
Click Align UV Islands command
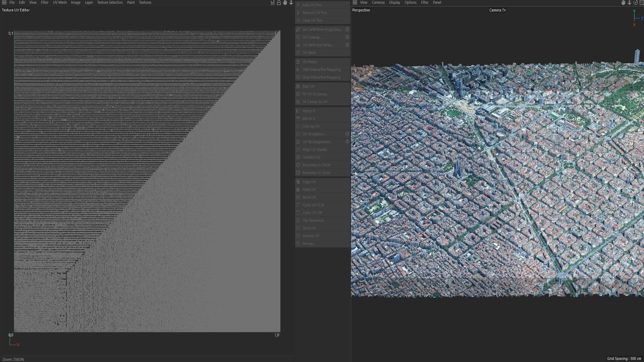tap(323, 149)
